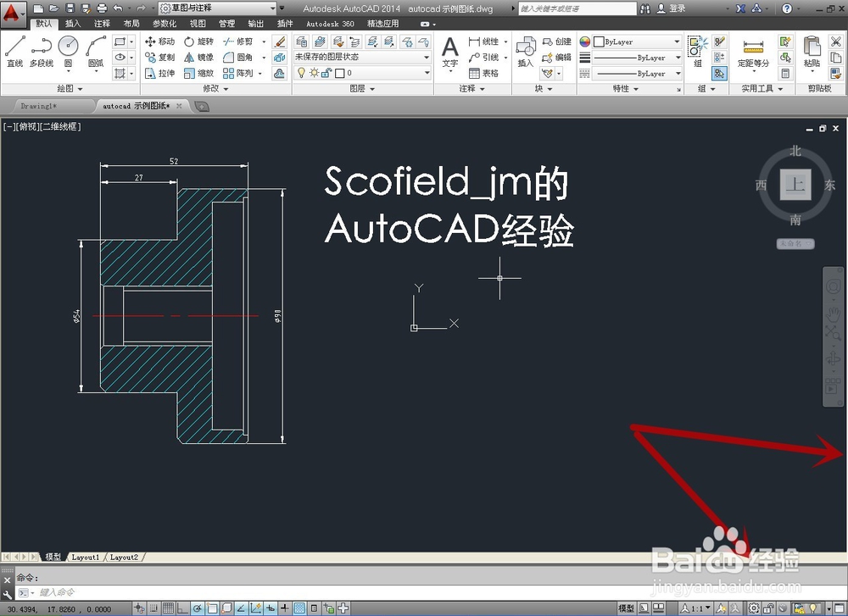Toggle 3D object snap in status bar
Screen dimensions: 848x616
coord(226,608)
